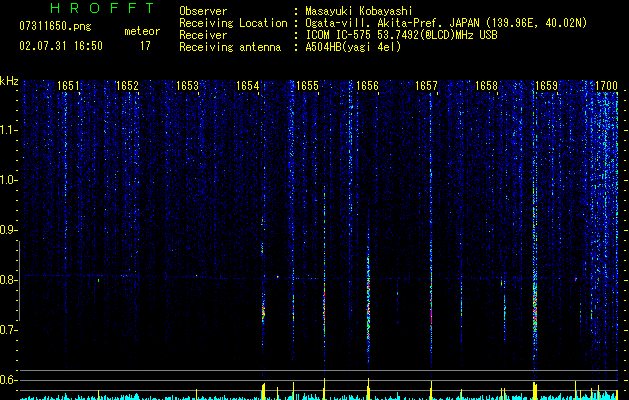Click the strong meteor echo just after 1654
The image size is (629, 400).
click(x=263, y=311)
